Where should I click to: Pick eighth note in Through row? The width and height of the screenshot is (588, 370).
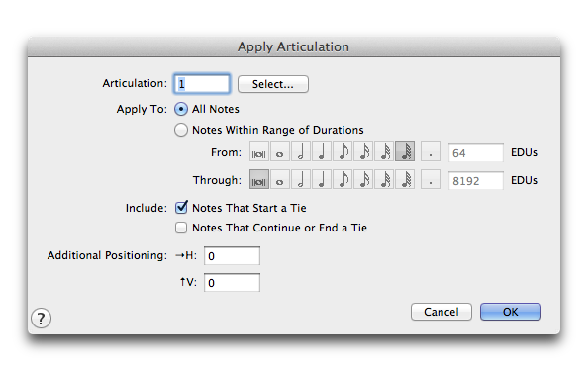[343, 179]
